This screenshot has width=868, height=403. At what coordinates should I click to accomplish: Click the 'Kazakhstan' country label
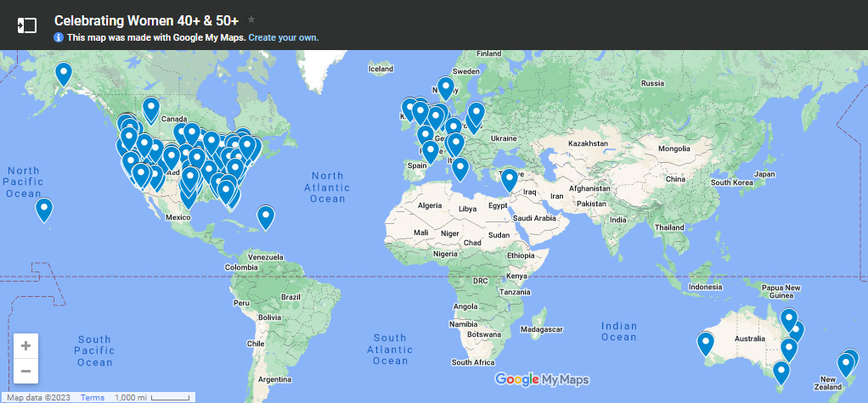(x=588, y=143)
